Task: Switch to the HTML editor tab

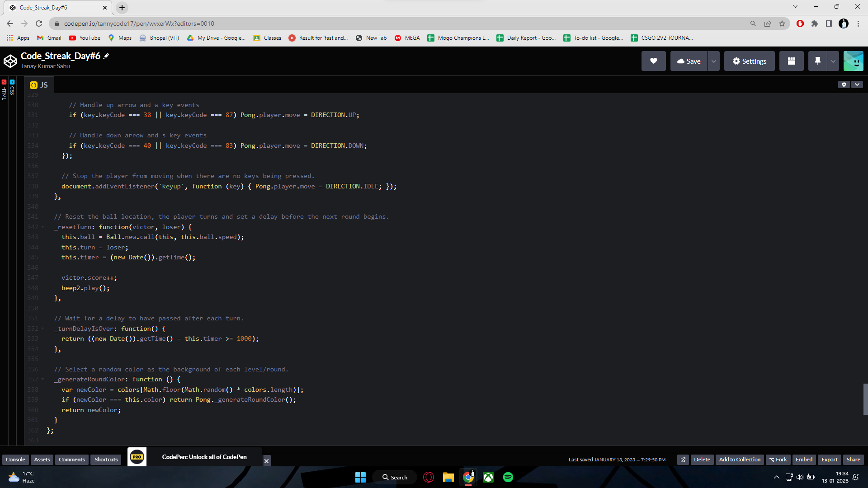Action: (x=4, y=89)
